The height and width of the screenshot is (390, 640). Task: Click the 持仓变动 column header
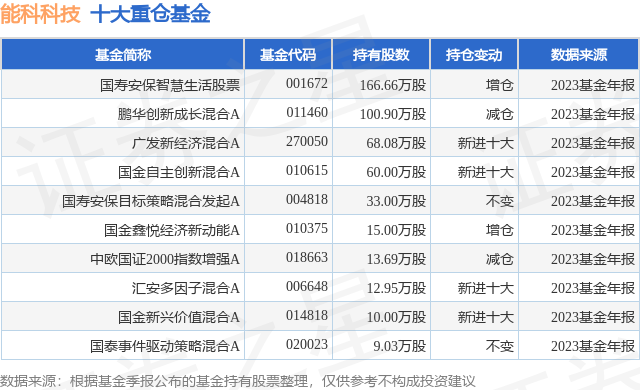click(474, 55)
